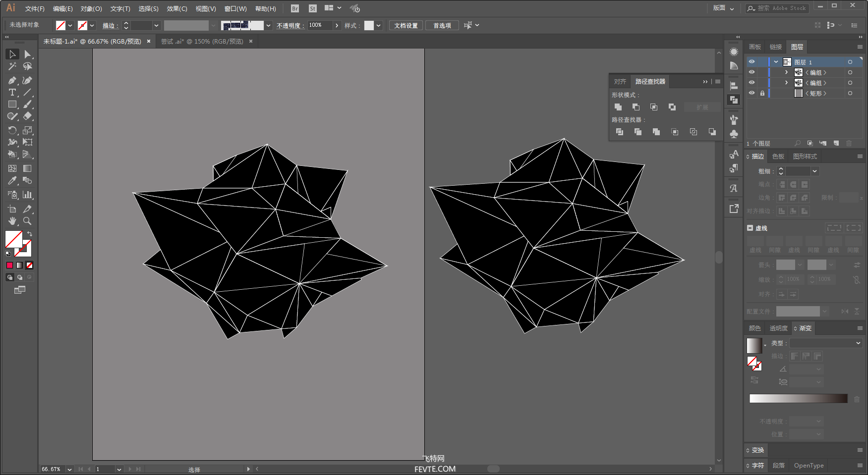Screen dimensions: 868x475
Task: Click the Fill color swatch in toolbox
Action: coord(13,239)
